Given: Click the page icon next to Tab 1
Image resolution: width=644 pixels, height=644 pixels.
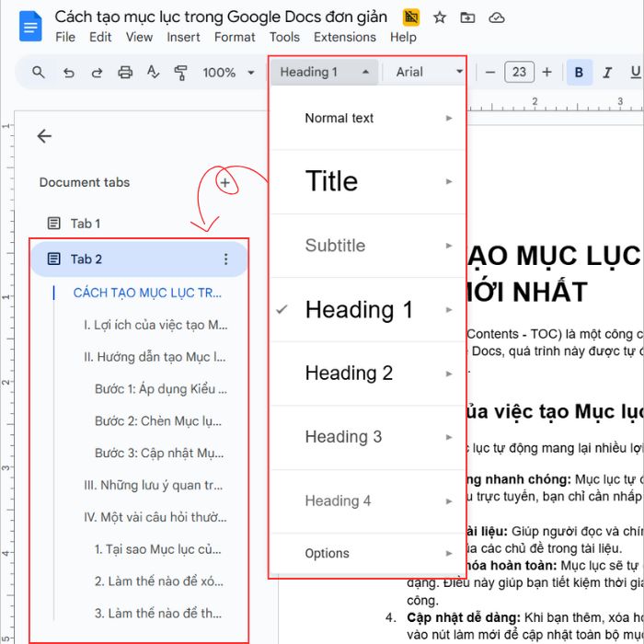Looking at the screenshot, I should click(x=53, y=224).
